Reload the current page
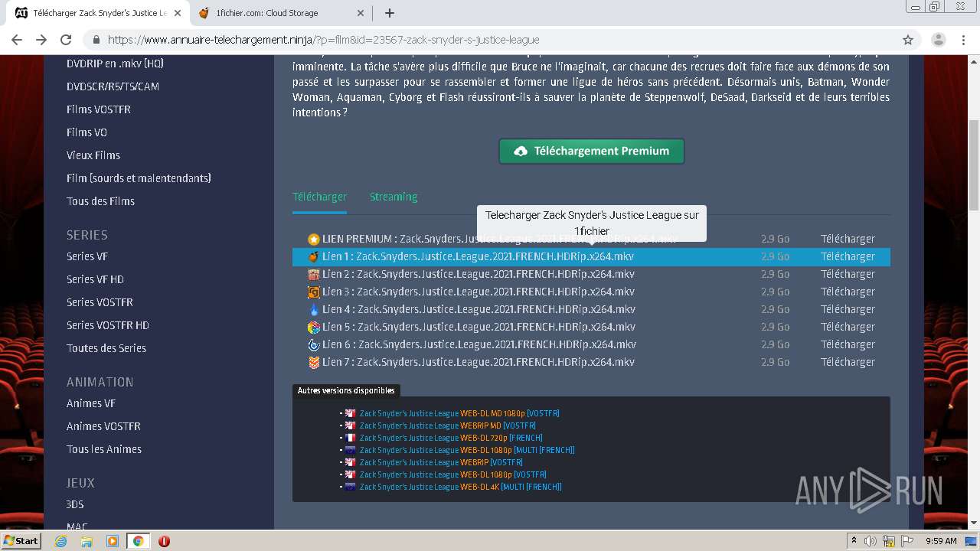The width and height of the screenshot is (980, 551). pos(66,40)
